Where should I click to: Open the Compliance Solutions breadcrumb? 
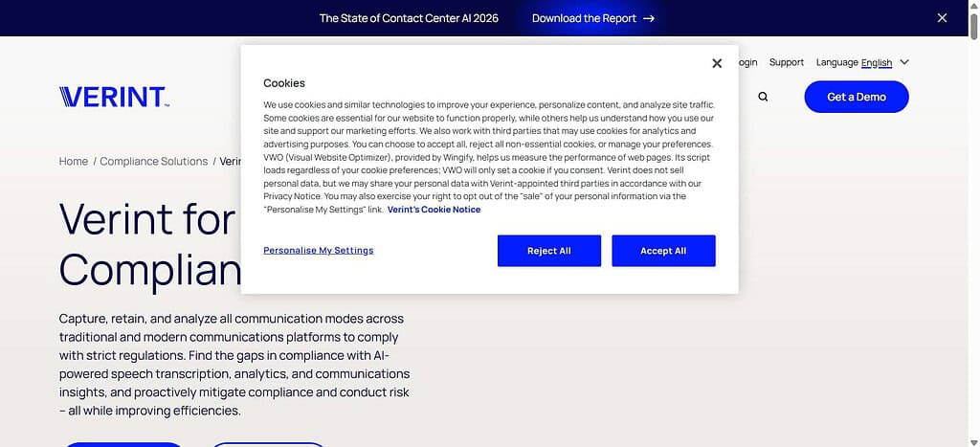pos(154,162)
